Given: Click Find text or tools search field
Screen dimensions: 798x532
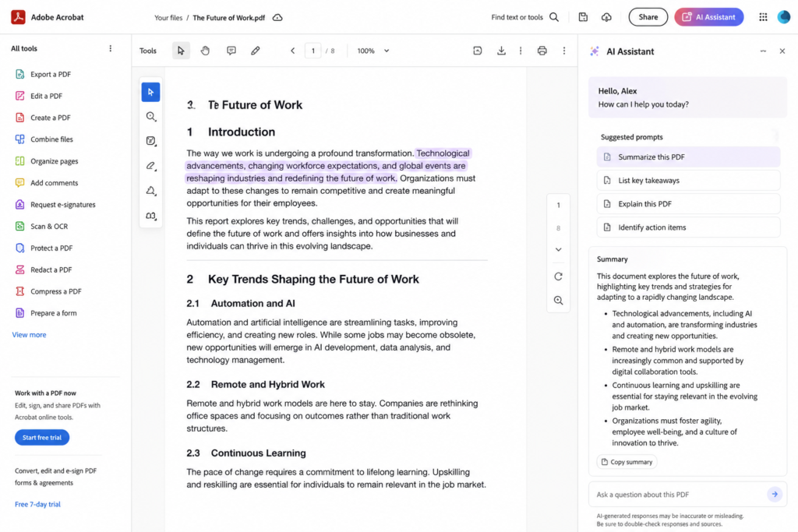Looking at the screenshot, I should point(517,17).
